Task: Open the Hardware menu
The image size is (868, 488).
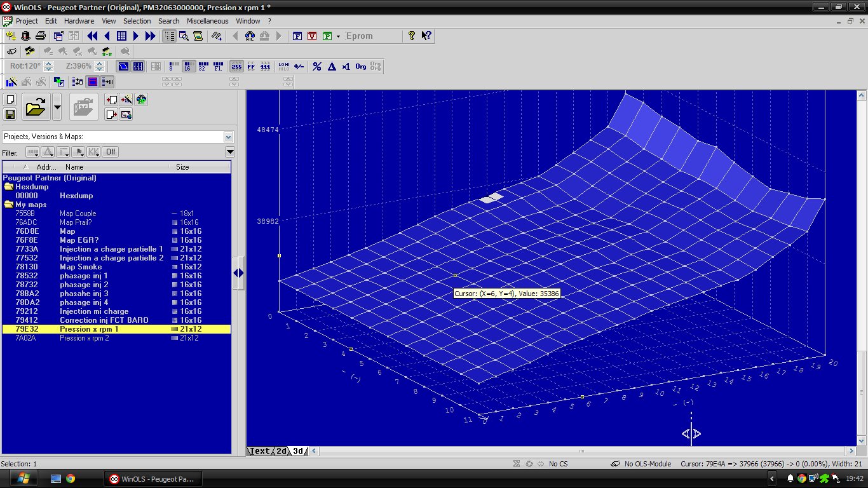Action: [x=79, y=21]
